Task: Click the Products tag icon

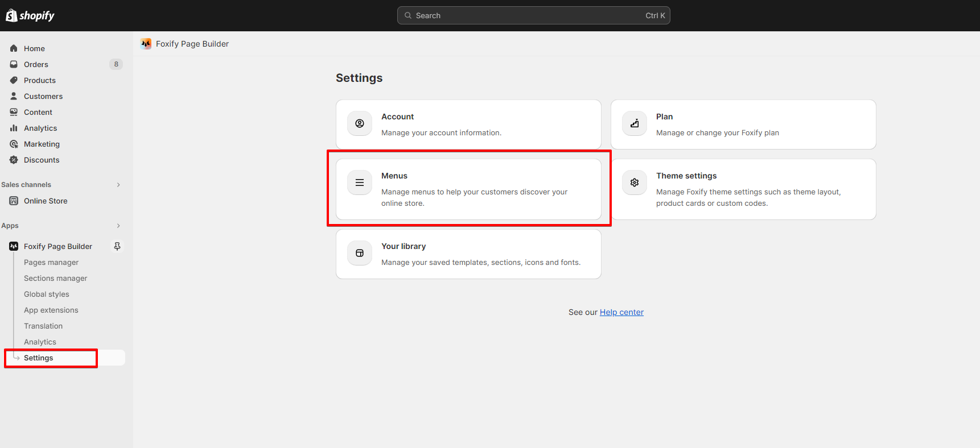Action: [x=14, y=80]
